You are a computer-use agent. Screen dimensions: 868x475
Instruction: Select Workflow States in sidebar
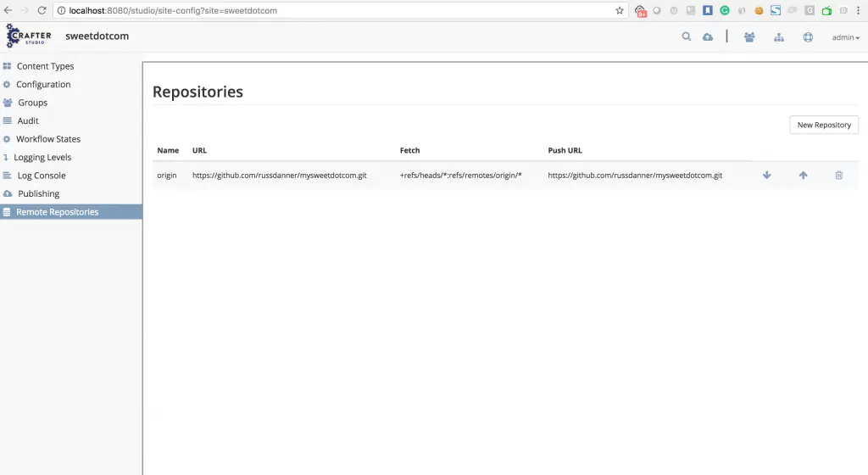coord(48,139)
